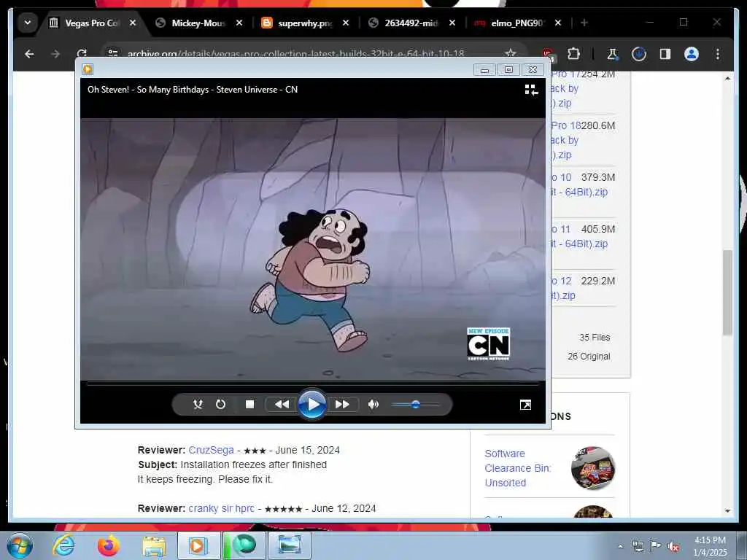
Task: Switch to 2634492-mid tab
Action: pyautogui.click(x=411, y=23)
